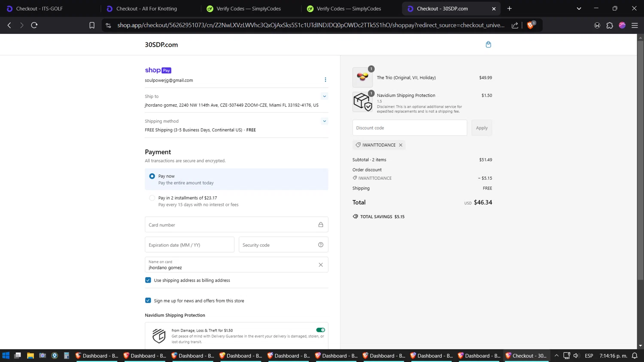The image size is (644, 362).
Task: Focus the Security code field
Action: pos(283,245)
